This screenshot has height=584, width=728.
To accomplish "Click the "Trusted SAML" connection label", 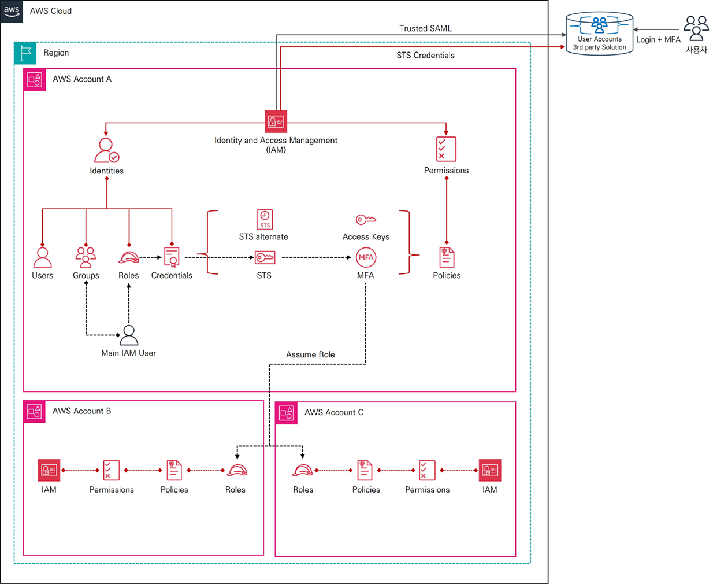I will pos(425,28).
